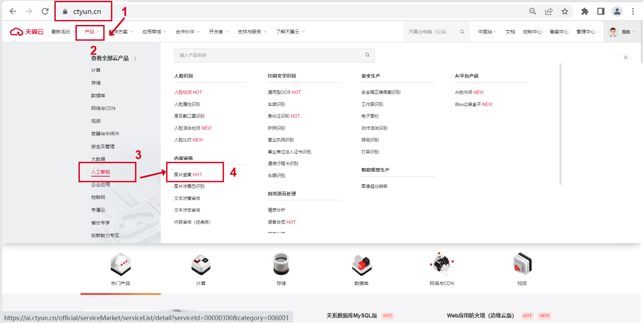Viewport: 644px width, 323px height.
Task: Open 查看全部云产品 link
Action: click(114, 58)
